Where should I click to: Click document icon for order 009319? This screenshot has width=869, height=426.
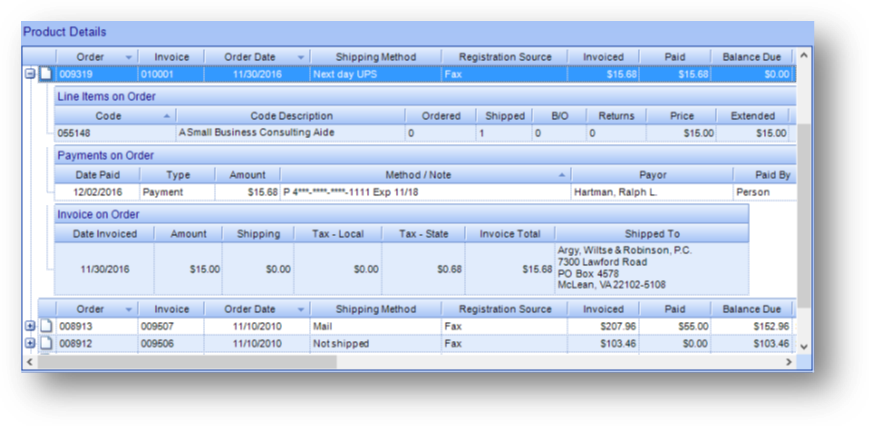click(45, 74)
